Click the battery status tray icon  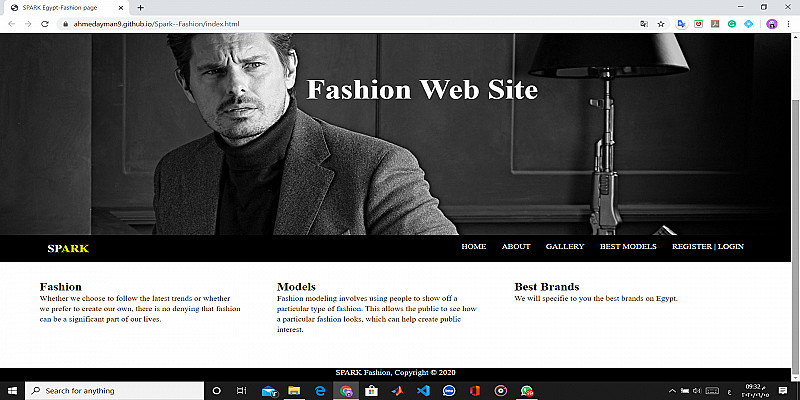click(x=685, y=391)
